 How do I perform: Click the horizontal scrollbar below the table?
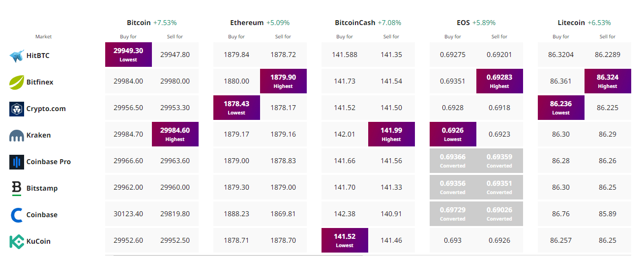pyautogui.click(x=238, y=255)
